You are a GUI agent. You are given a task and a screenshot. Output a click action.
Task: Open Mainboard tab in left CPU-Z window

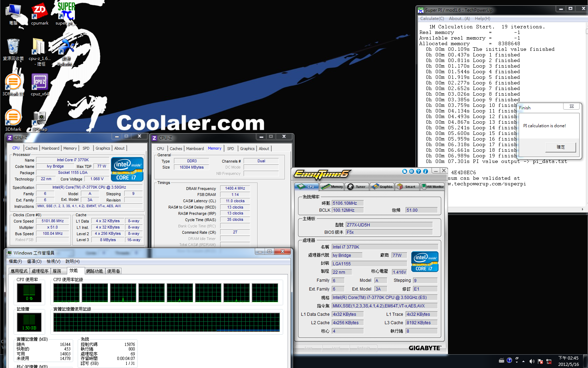(50, 148)
